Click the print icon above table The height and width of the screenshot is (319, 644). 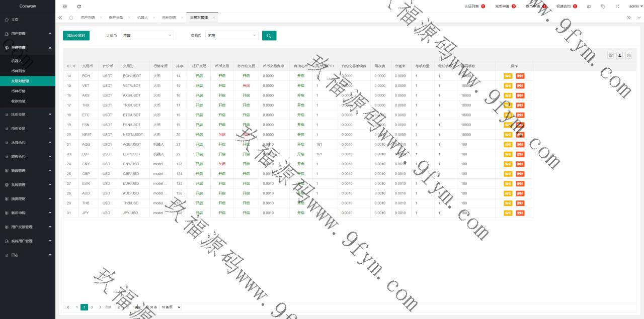628,55
